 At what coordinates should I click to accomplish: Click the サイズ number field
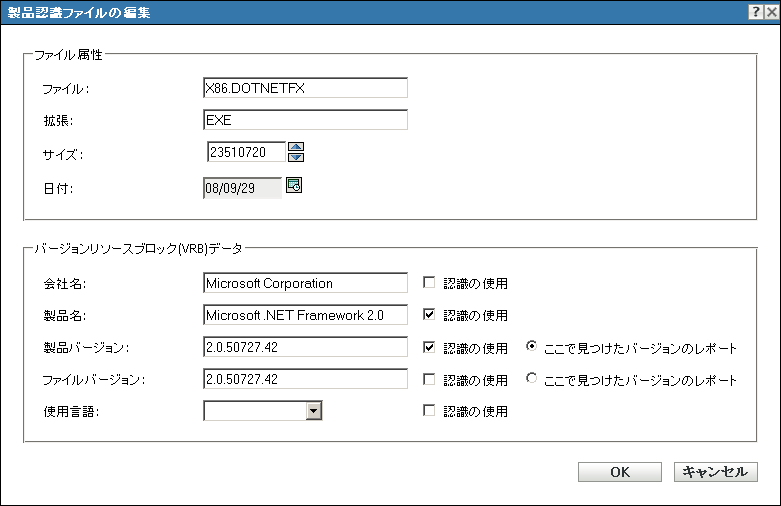pyautogui.click(x=244, y=152)
